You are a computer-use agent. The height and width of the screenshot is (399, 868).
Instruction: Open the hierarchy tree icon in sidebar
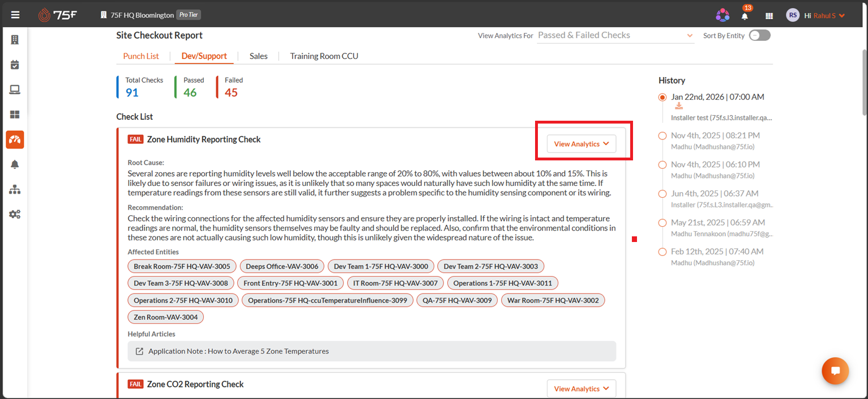point(15,189)
